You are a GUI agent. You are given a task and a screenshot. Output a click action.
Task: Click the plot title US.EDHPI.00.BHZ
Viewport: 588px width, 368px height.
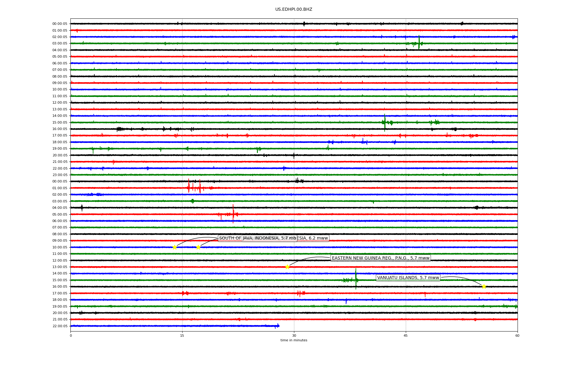click(294, 10)
